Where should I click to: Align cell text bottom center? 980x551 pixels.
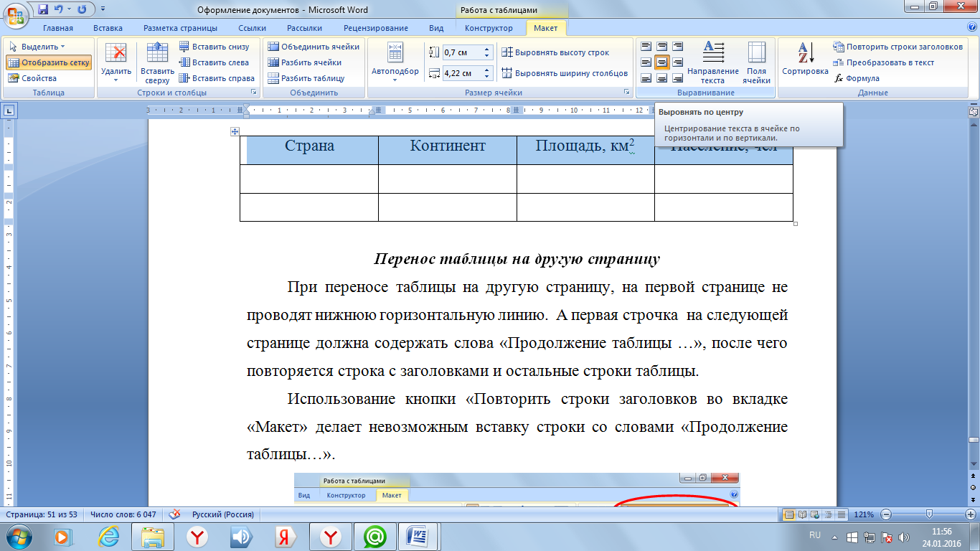(662, 78)
